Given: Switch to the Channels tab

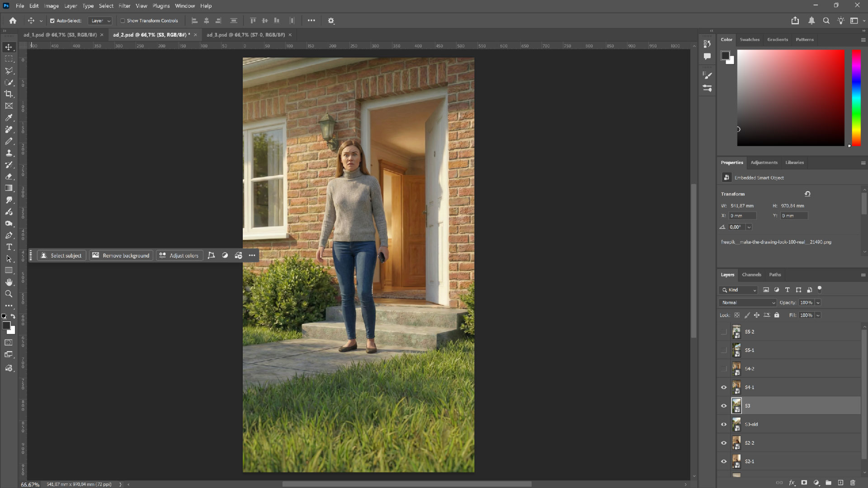Looking at the screenshot, I should tap(751, 275).
